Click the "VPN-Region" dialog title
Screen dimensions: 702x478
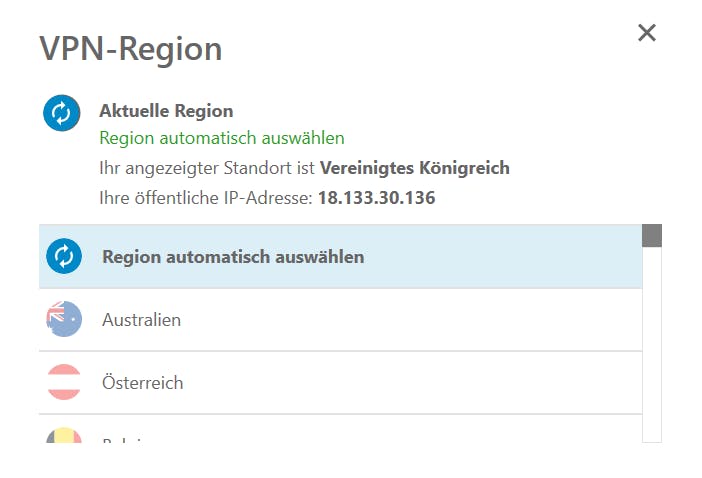tap(131, 48)
